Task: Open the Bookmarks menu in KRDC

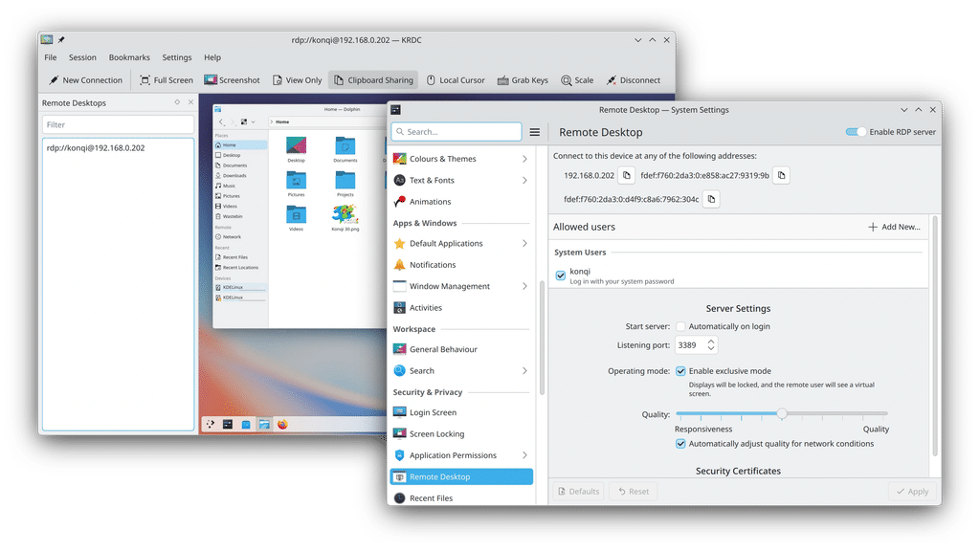Action: [129, 57]
